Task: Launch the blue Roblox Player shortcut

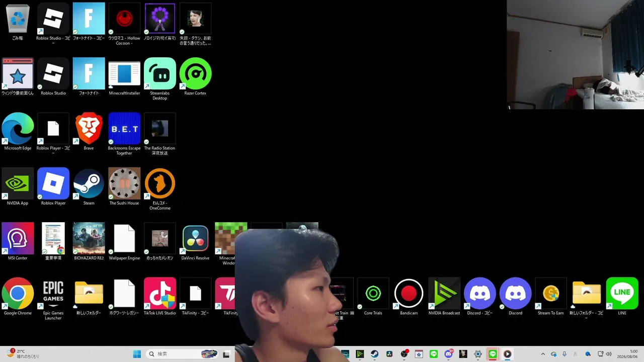Action: click(53, 187)
